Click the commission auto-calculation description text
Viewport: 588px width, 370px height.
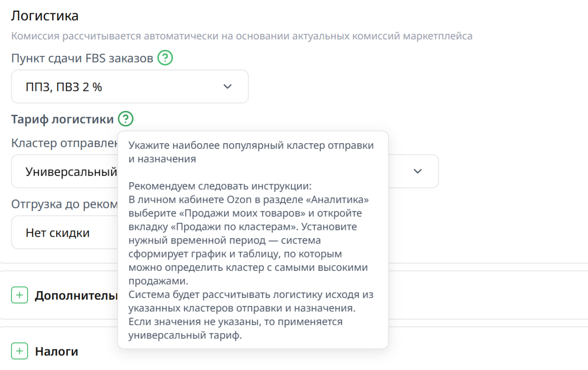click(242, 36)
